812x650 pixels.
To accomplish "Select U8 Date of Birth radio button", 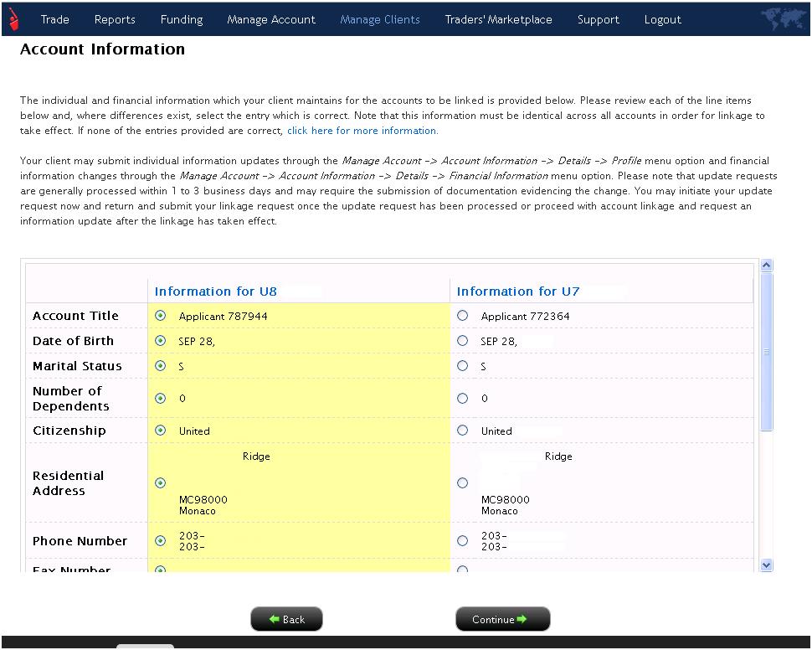I will [x=161, y=341].
